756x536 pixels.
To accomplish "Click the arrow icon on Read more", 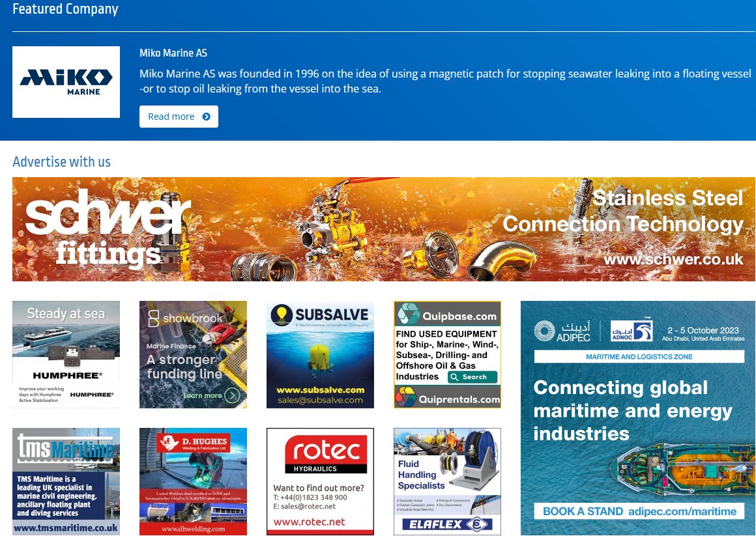I will point(207,116).
